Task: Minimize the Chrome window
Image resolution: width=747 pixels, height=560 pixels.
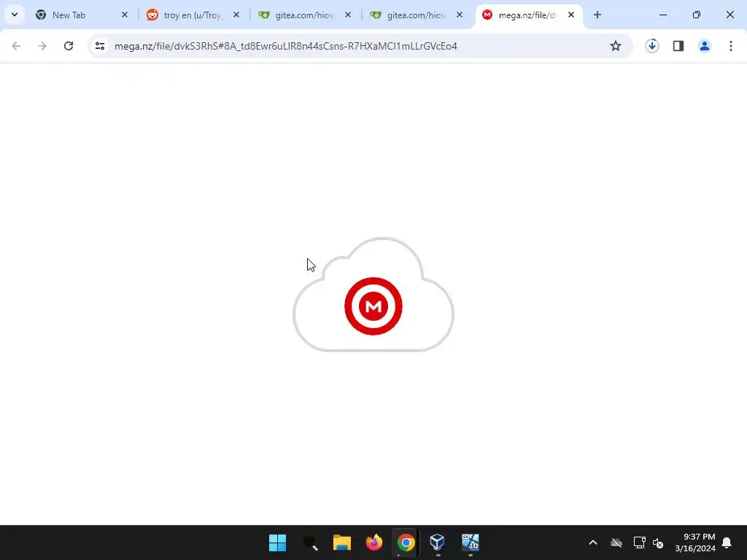Action: [663, 15]
